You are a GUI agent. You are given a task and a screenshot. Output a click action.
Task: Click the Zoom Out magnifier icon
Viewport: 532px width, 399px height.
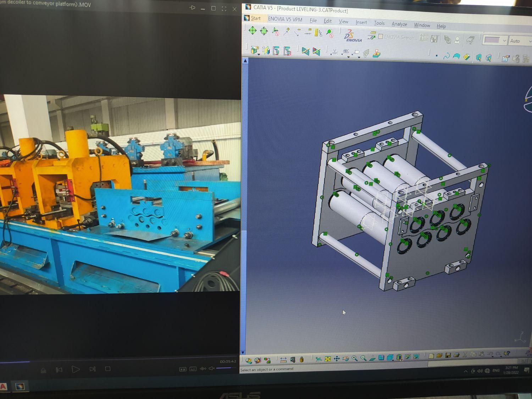click(363, 358)
